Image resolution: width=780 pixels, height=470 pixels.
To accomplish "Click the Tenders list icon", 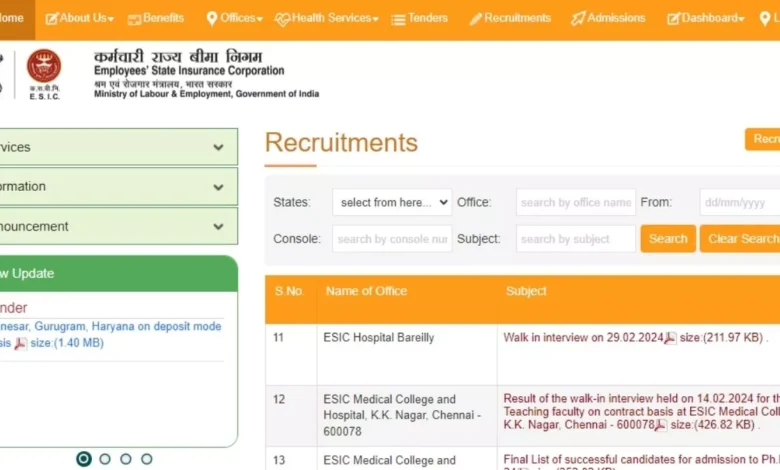I will click(x=398, y=19).
